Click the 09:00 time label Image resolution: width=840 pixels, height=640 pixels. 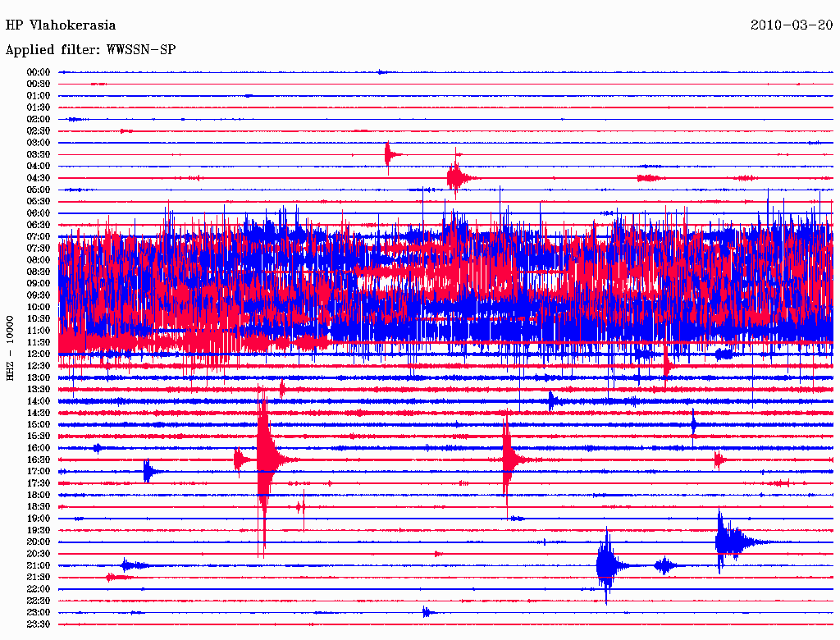pos(39,284)
